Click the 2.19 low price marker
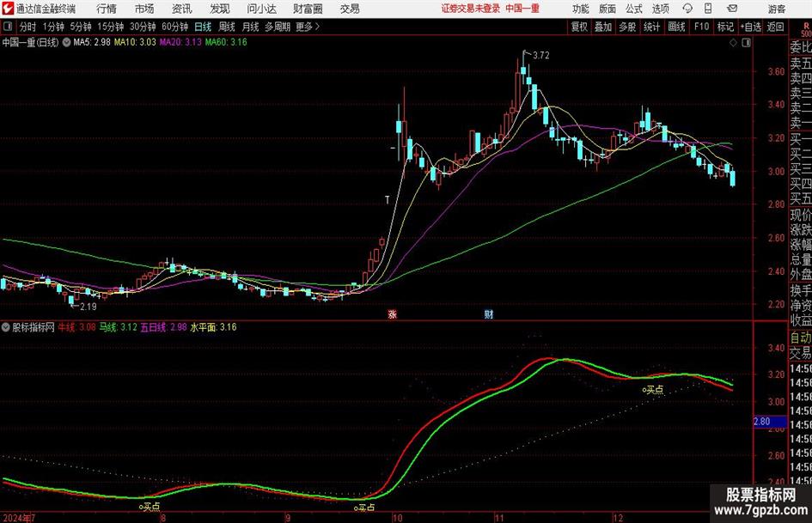Image resolution: width=812 pixels, height=523 pixels. click(x=88, y=307)
